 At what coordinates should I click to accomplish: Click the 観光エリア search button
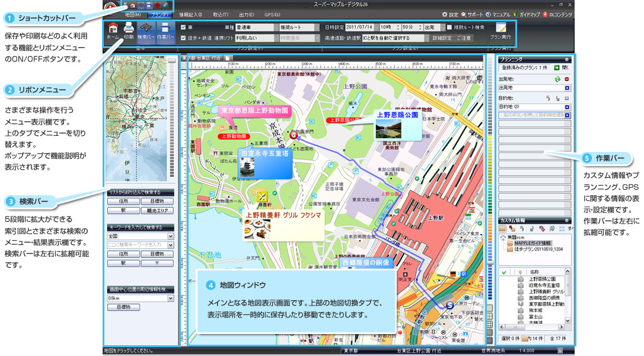click(157, 209)
